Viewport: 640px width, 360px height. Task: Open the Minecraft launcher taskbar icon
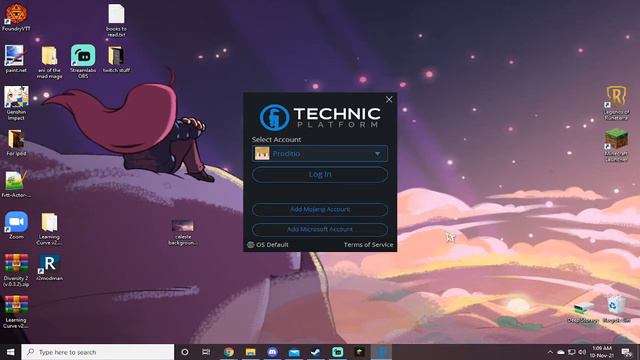359,352
